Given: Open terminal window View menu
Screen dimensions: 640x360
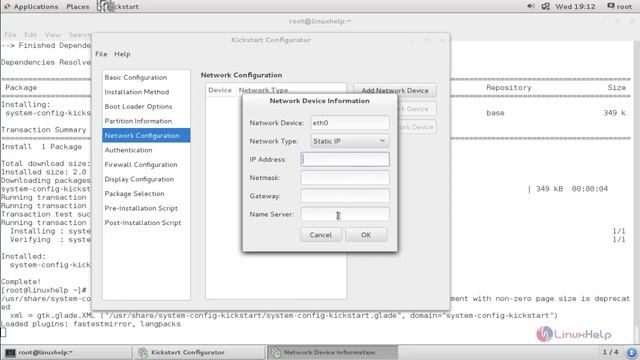Looking at the screenshot, I should pos(53,35).
